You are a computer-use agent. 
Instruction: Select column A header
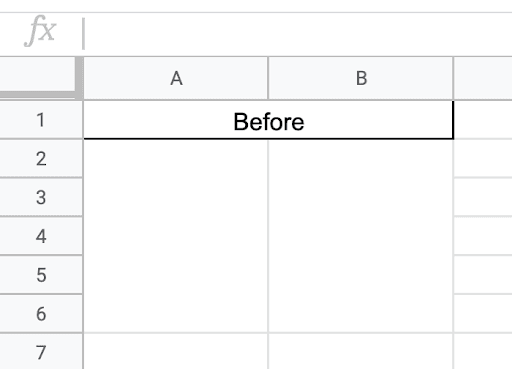point(176,78)
